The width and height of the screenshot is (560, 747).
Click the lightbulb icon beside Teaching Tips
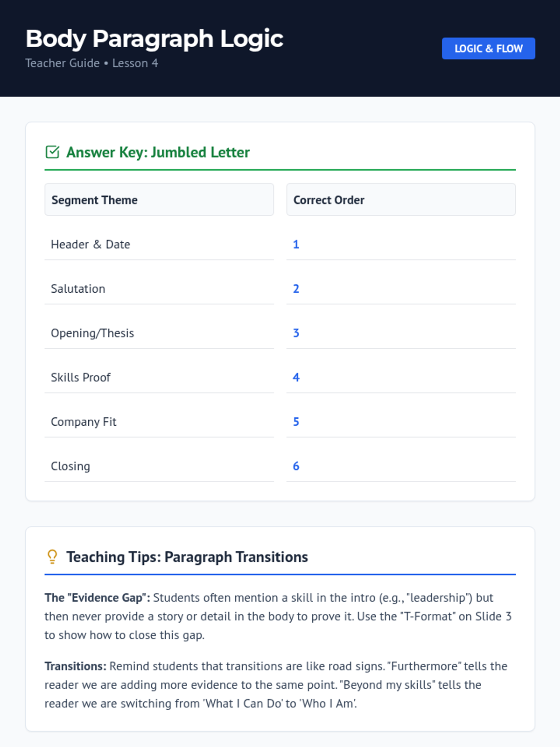click(52, 557)
